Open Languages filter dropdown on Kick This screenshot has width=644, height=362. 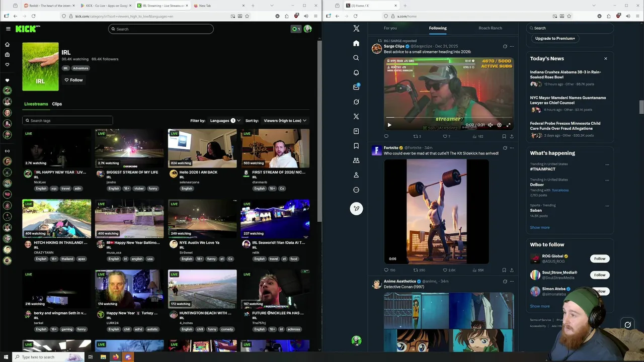[x=225, y=121]
